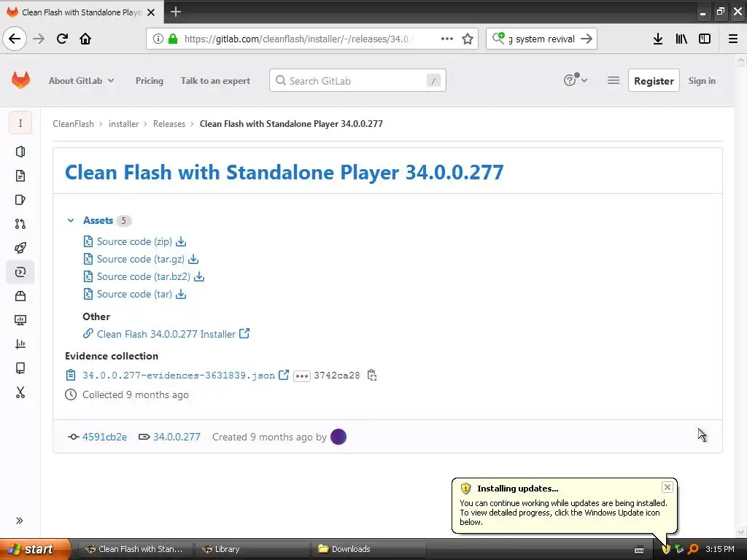Select the Clean Flash browser tab
Viewport: 747px width, 560px height.
tap(82, 12)
